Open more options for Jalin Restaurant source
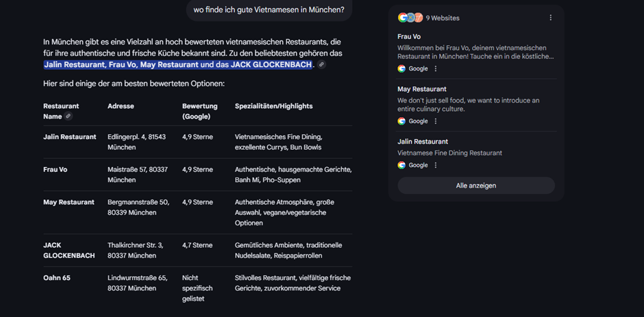This screenshot has width=644, height=317. (x=436, y=165)
